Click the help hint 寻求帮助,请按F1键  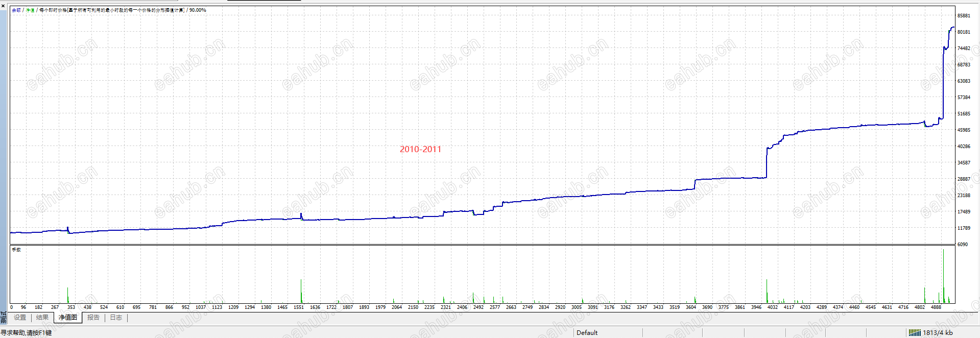26,333
